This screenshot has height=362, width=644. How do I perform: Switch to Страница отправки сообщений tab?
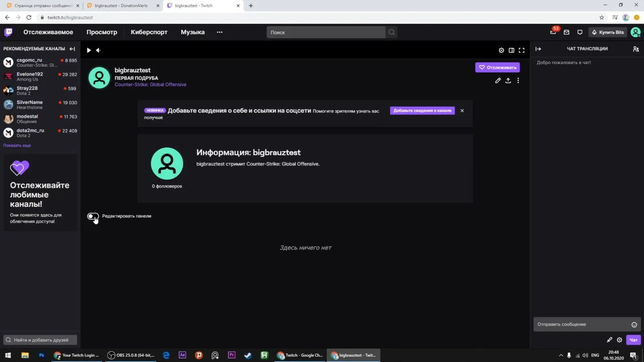coord(43,6)
